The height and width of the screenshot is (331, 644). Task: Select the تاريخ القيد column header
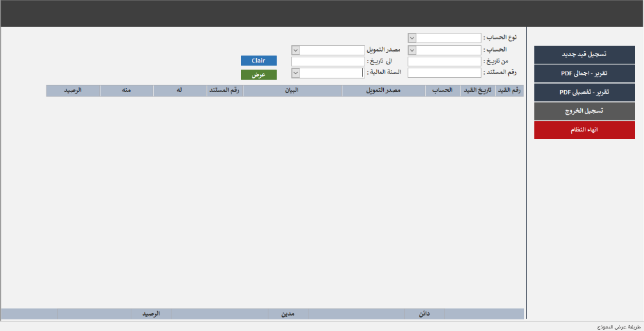(478, 91)
